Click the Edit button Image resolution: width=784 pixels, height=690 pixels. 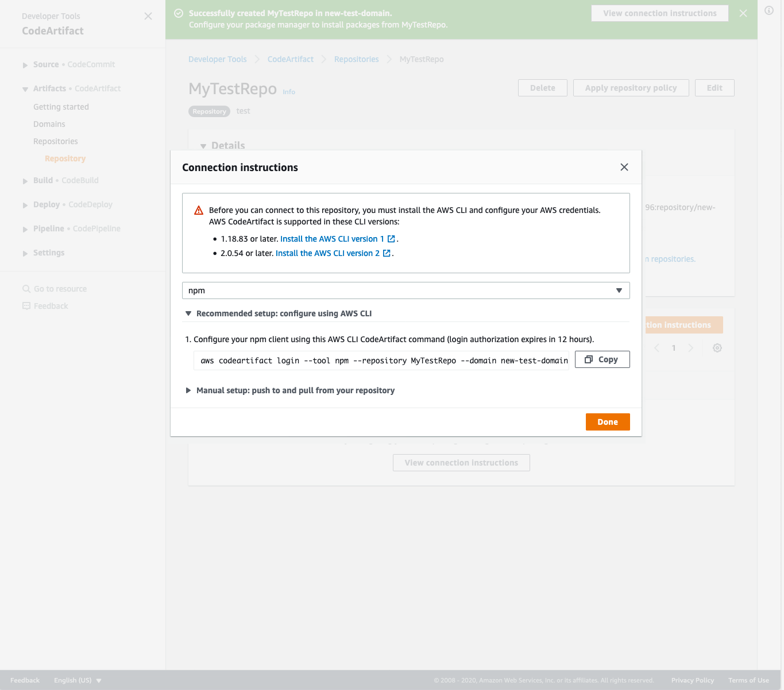pos(715,88)
